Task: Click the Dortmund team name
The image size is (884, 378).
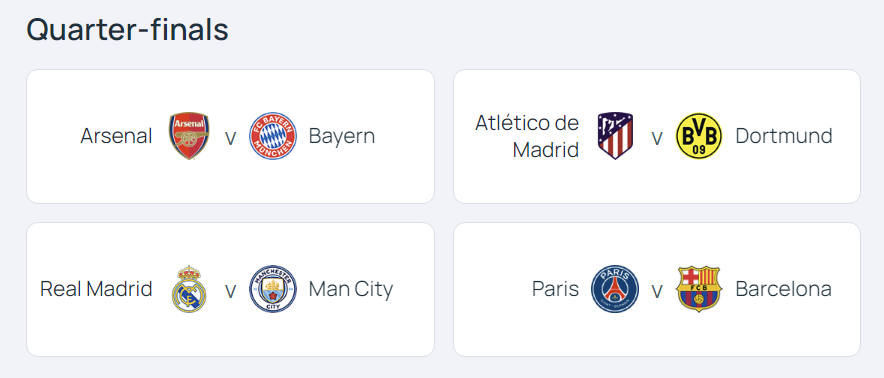Action: click(784, 136)
